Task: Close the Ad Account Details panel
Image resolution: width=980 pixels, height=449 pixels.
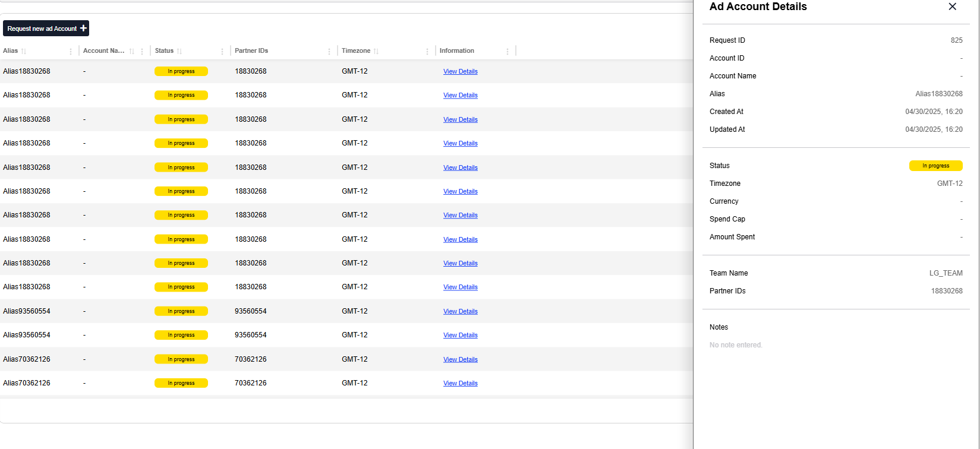Action: click(952, 7)
